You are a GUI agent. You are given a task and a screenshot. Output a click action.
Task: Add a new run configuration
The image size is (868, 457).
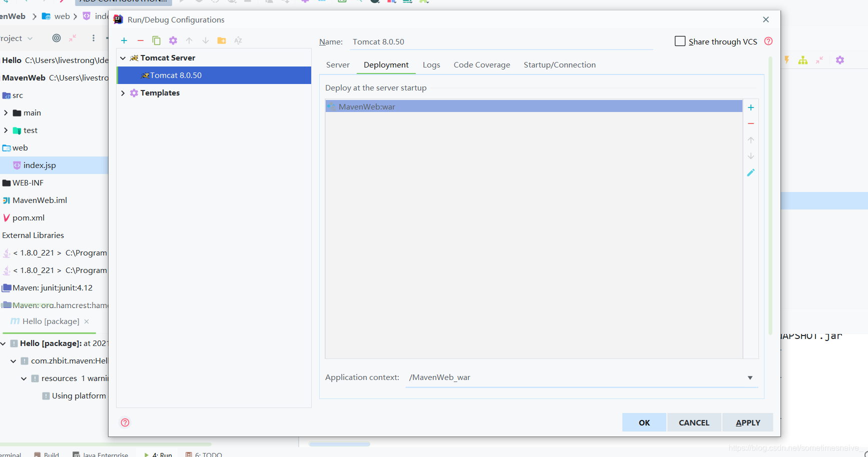[124, 40]
